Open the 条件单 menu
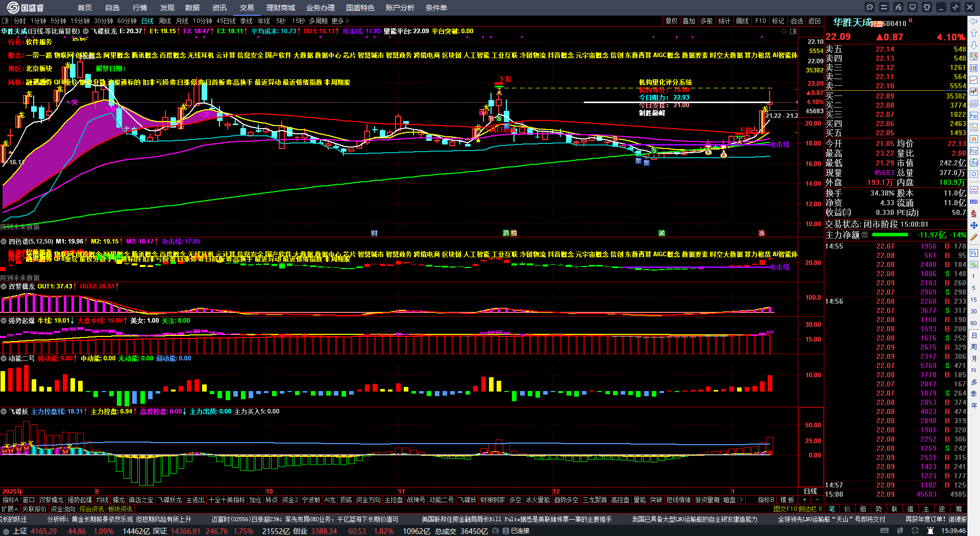This screenshot has height=536, width=980. tap(436, 8)
